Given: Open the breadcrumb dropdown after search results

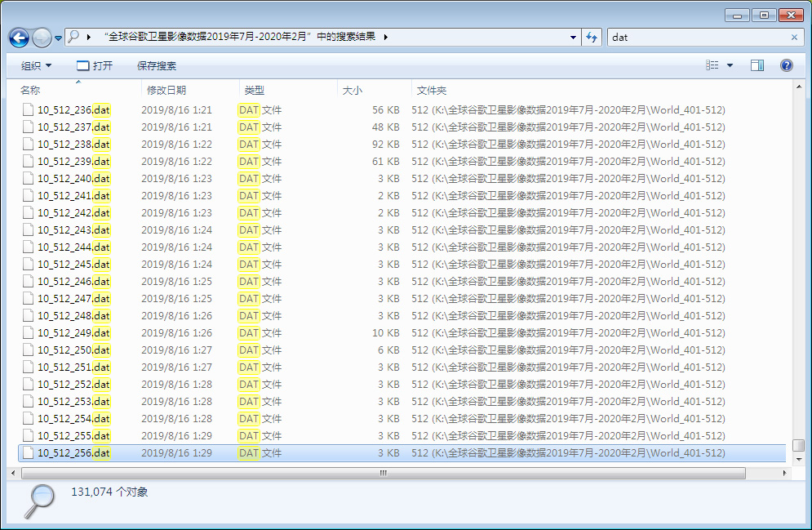Looking at the screenshot, I should pos(385,37).
